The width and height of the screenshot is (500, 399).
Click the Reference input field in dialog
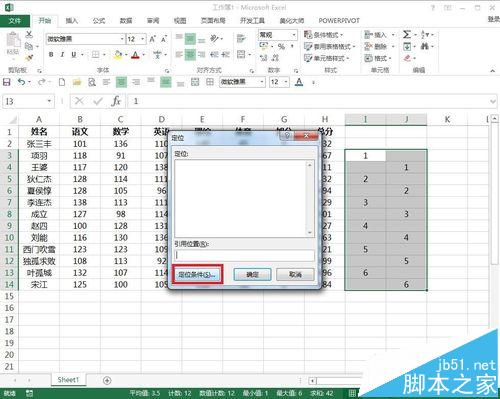click(244, 255)
